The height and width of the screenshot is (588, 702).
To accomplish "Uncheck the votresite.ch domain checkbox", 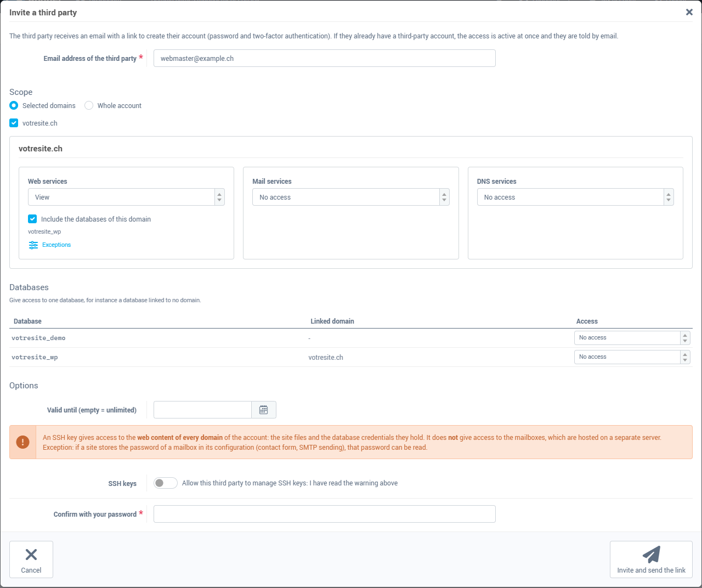I will click(x=14, y=123).
